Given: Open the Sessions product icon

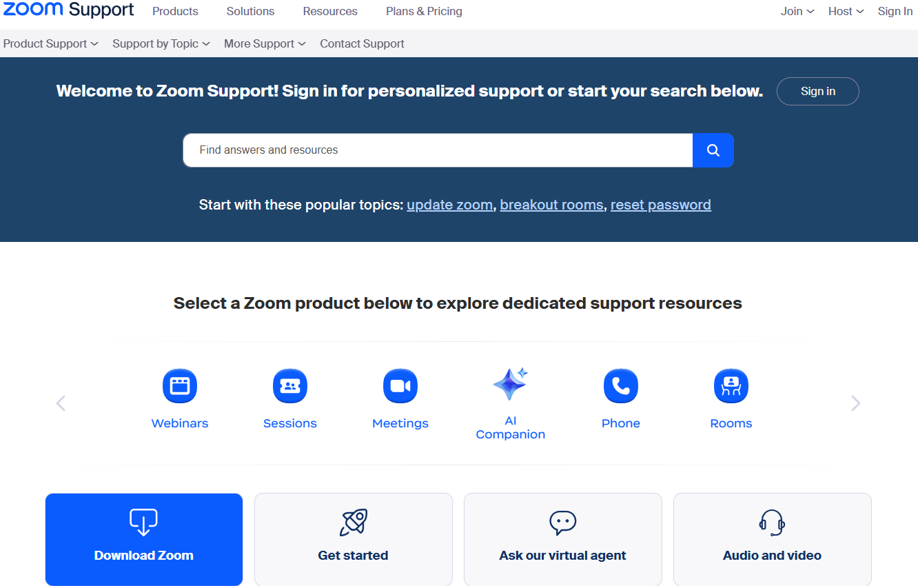Looking at the screenshot, I should pyautogui.click(x=289, y=386).
